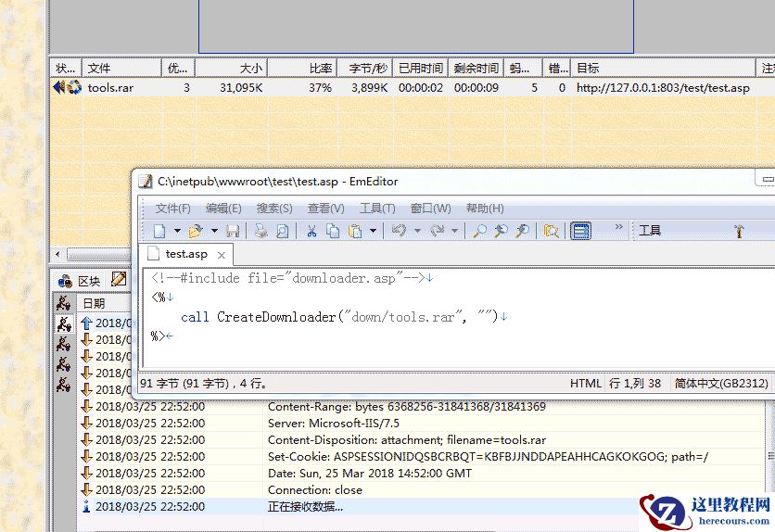Click the Find magnifier icon
775x532 pixels.
479,231
